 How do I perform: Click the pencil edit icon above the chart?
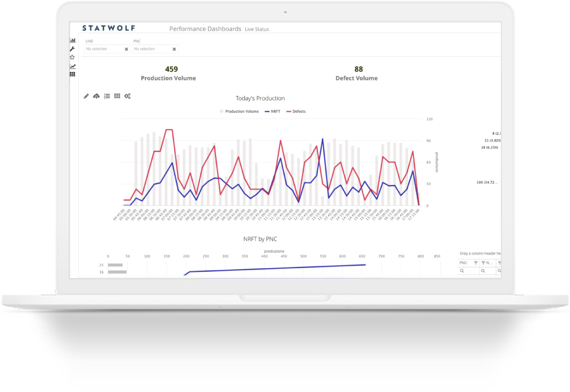click(86, 96)
